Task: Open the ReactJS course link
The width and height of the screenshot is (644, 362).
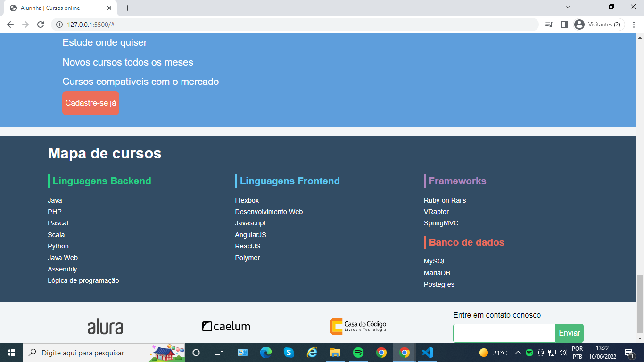Action: 248,246
